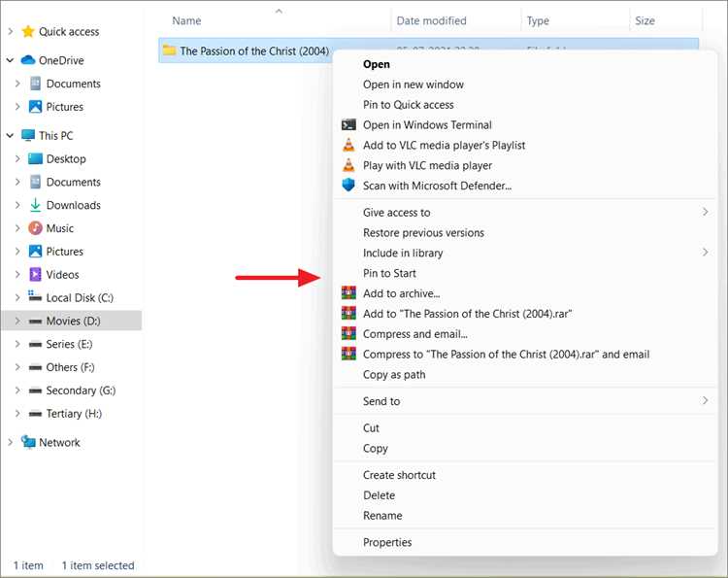728x578 pixels.
Task: Click the OneDrive Pictures icon
Action: [35, 107]
